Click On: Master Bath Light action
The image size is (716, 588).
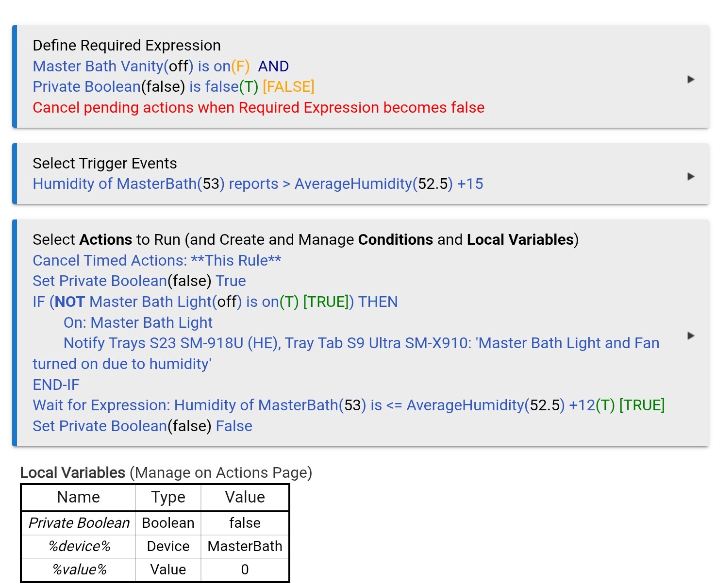[138, 322]
